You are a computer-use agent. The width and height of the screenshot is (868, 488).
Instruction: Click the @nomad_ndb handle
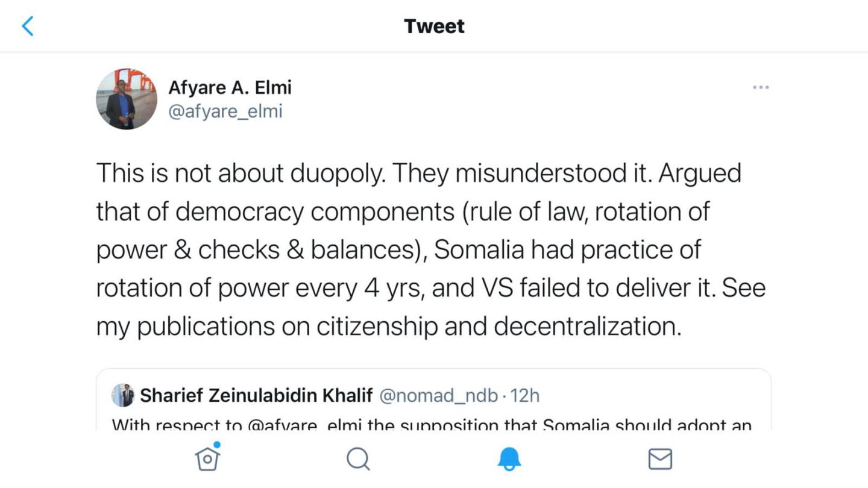(439, 396)
